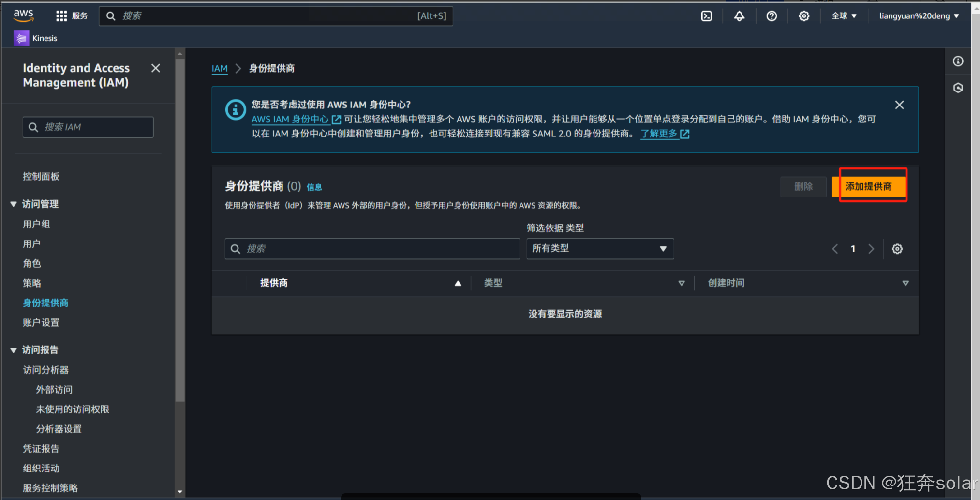Focus the 搜索 IAM sidebar field
The width and height of the screenshot is (980, 500).
tap(88, 127)
